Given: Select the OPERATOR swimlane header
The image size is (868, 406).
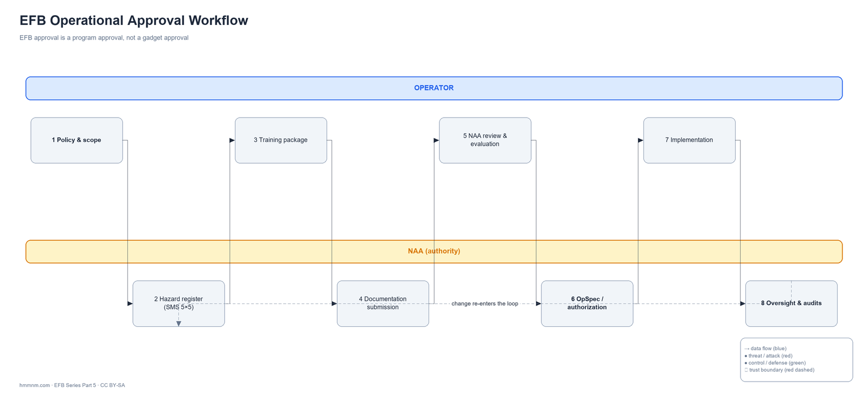Looking at the screenshot, I should (x=434, y=88).
